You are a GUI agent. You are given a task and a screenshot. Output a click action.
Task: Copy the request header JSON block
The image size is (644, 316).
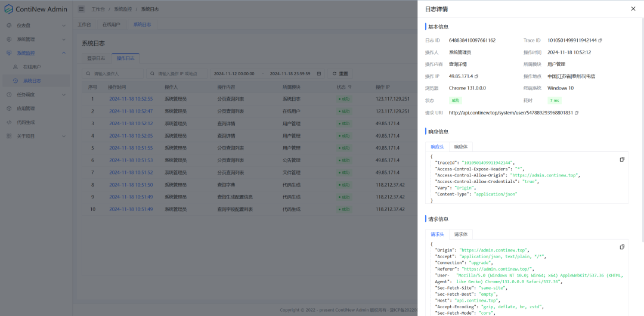coord(622,247)
